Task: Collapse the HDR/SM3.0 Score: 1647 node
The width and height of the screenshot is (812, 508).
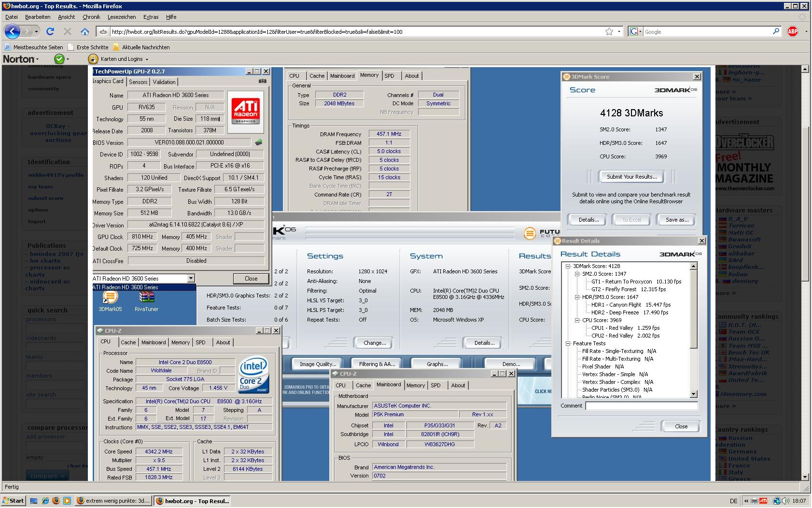Action: pos(577,297)
